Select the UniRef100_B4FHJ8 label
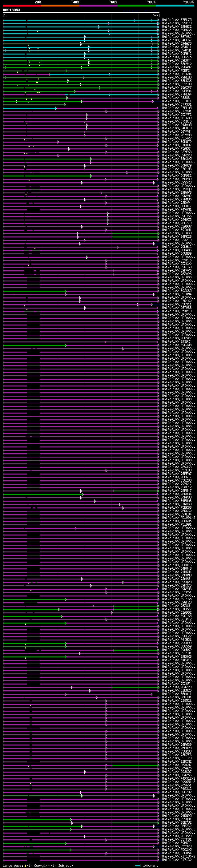197x868 pixels. (177, 128)
